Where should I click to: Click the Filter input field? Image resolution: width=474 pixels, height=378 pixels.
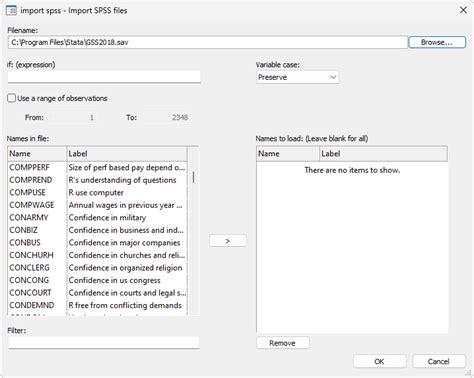(x=104, y=342)
